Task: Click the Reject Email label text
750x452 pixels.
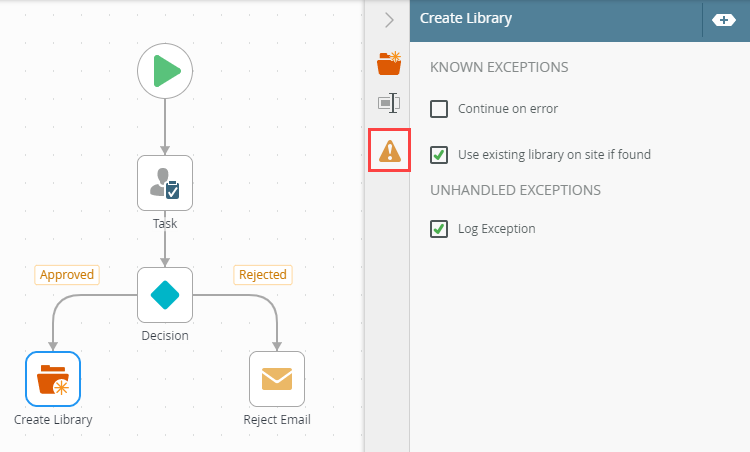Action: tap(277, 420)
